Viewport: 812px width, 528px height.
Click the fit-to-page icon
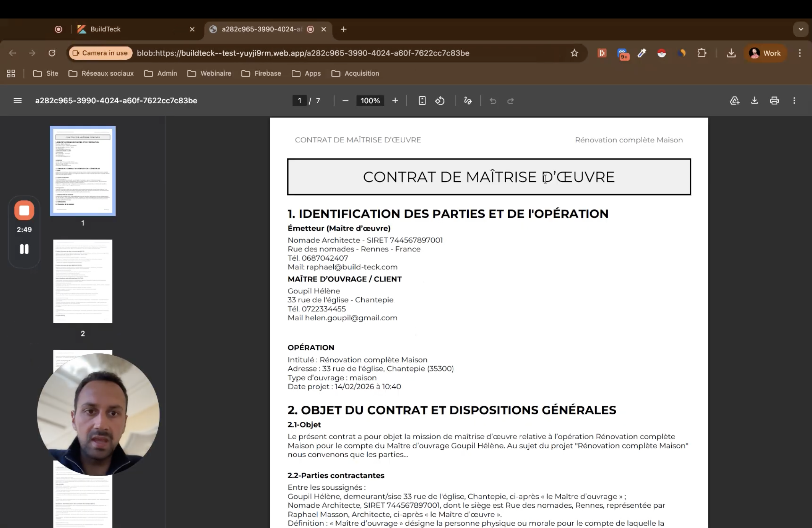422,101
